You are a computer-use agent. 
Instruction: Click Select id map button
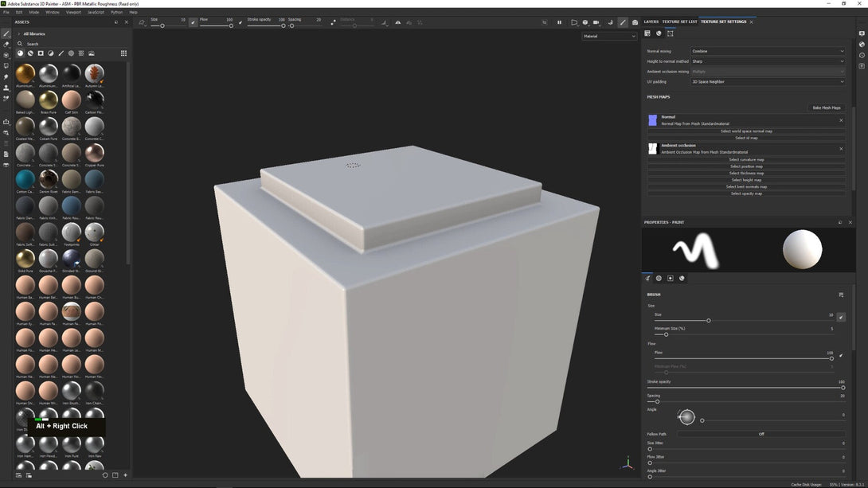(746, 138)
